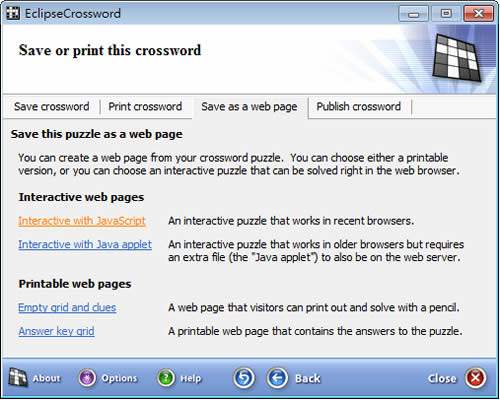Screen dimensions: 500x400
Task: Click the About label in bottom bar
Action: [x=47, y=378]
